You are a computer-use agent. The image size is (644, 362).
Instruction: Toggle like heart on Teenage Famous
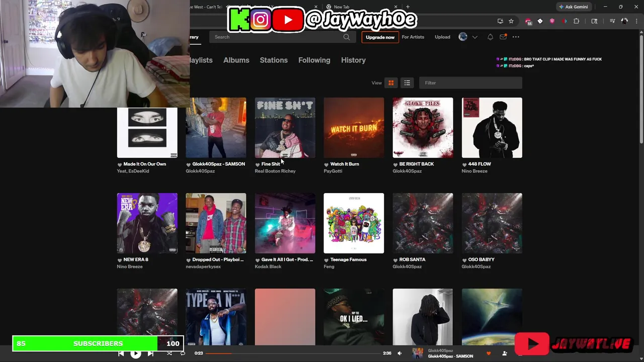click(x=327, y=260)
